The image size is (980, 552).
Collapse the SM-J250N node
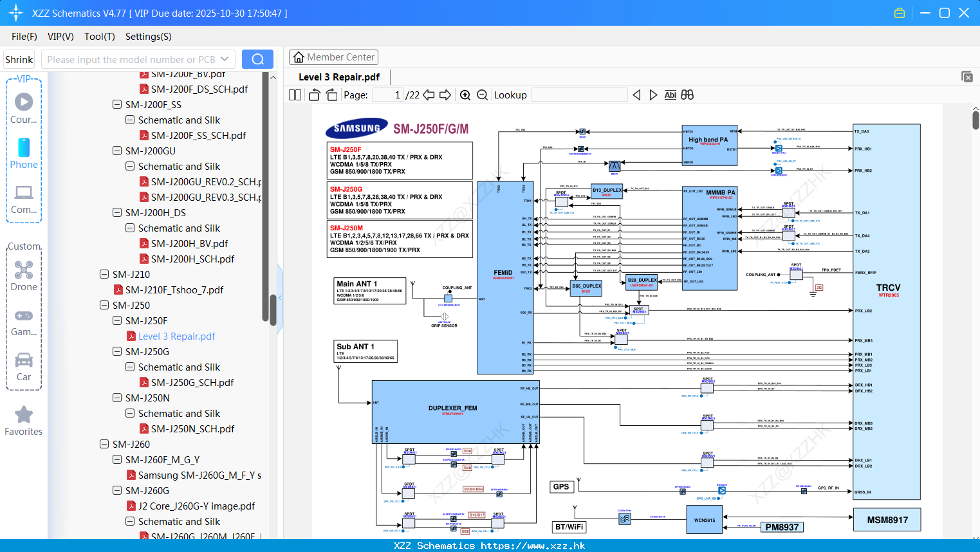coord(117,398)
